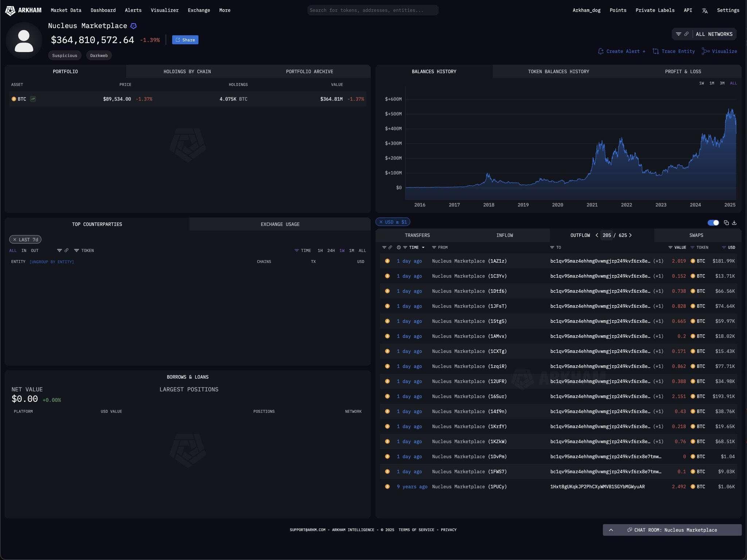Copy transfers using the copy icon
This screenshot has width=747, height=560.
pyautogui.click(x=726, y=223)
